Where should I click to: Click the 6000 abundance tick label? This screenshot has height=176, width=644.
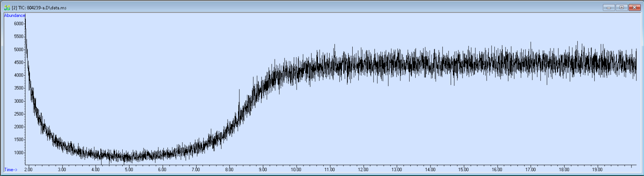pyautogui.click(x=19, y=24)
